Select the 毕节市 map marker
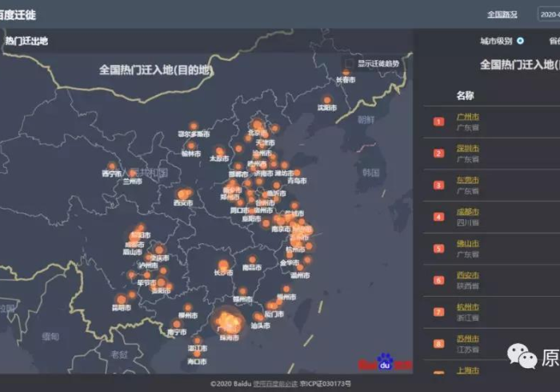The image size is (560, 392). 146,275
